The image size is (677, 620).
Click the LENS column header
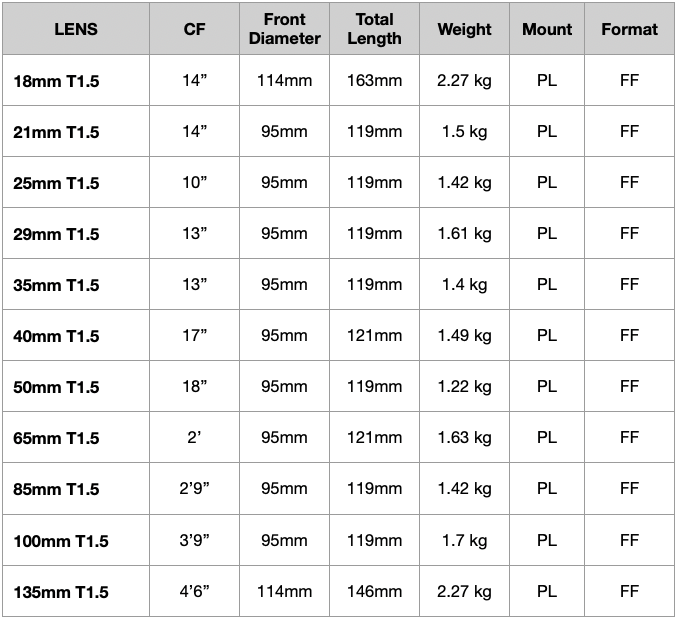76,29
